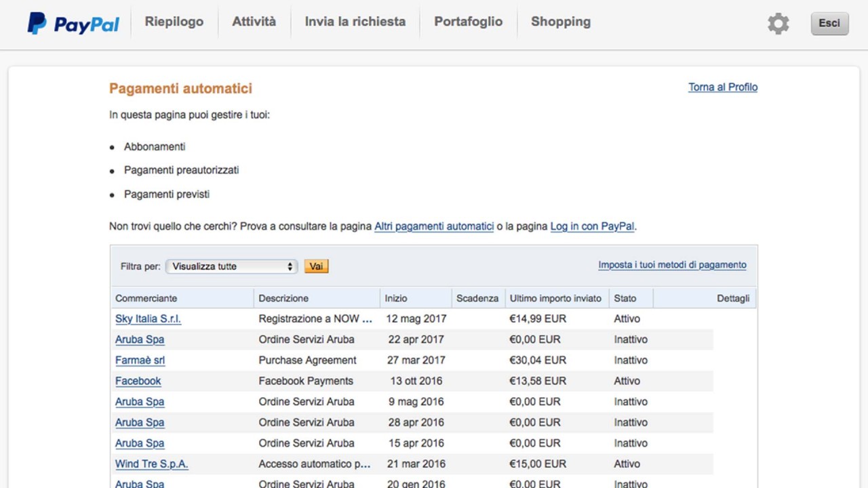Image resolution: width=868 pixels, height=488 pixels.
Task: Click the '€30,04 EUR' amount
Action: 538,361
